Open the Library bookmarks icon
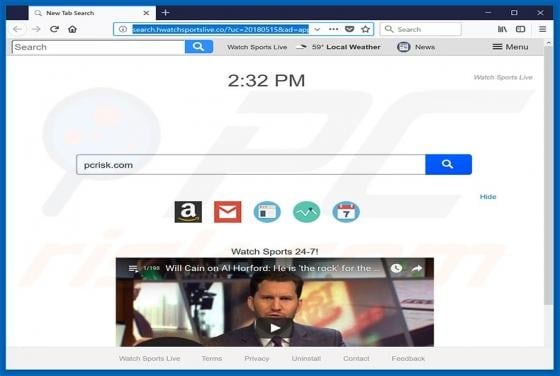This screenshot has height=376, width=560. click(x=502, y=29)
